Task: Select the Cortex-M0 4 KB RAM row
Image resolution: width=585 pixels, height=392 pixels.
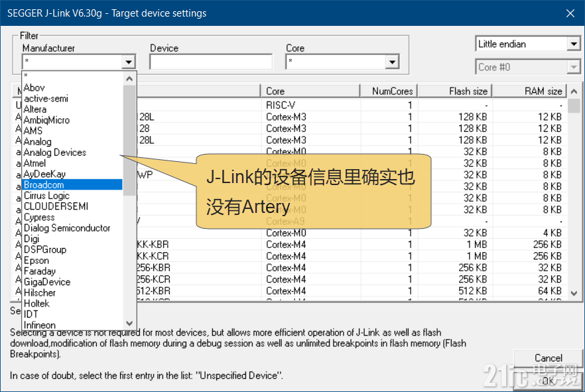Action: (x=290, y=233)
